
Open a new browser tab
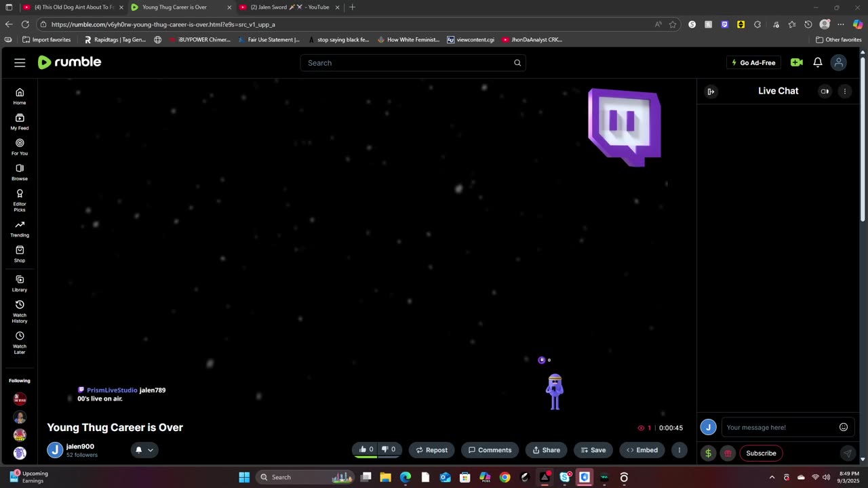(x=352, y=7)
